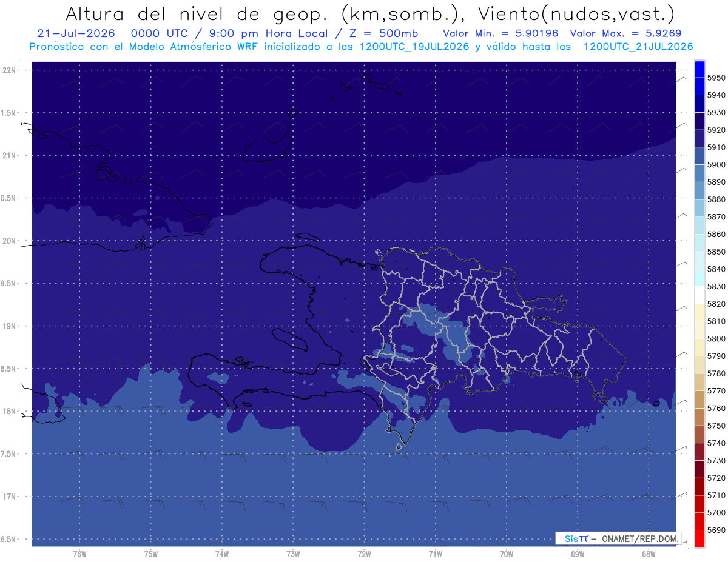
Task: Click the 5910 colorbar label
Action: tap(716, 147)
